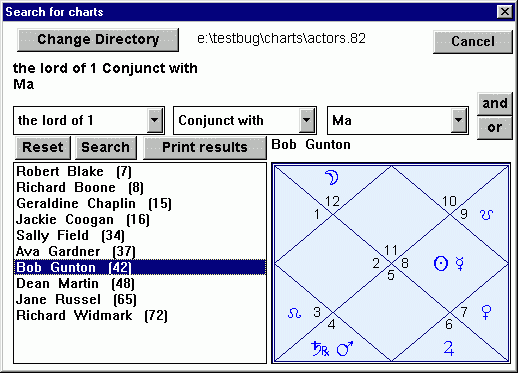Open the 'Conjunct with' dropdown arrow
The image size is (518, 373).
pos(307,120)
